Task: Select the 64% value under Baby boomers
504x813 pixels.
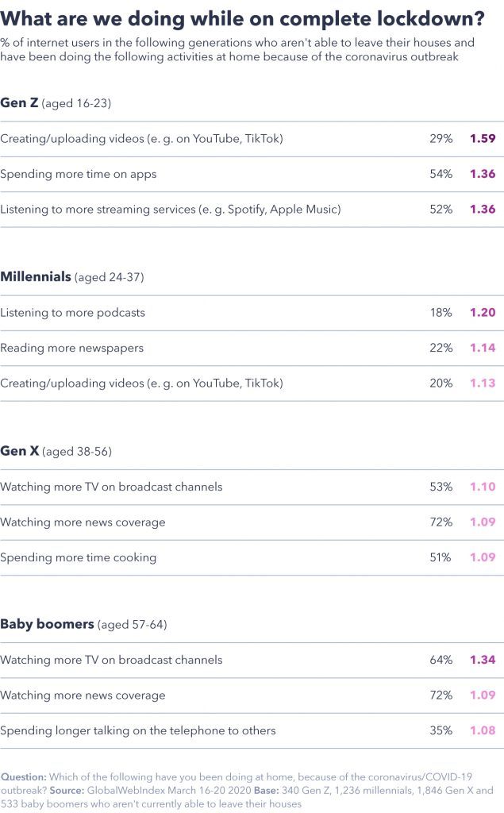Action: click(x=441, y=660)
